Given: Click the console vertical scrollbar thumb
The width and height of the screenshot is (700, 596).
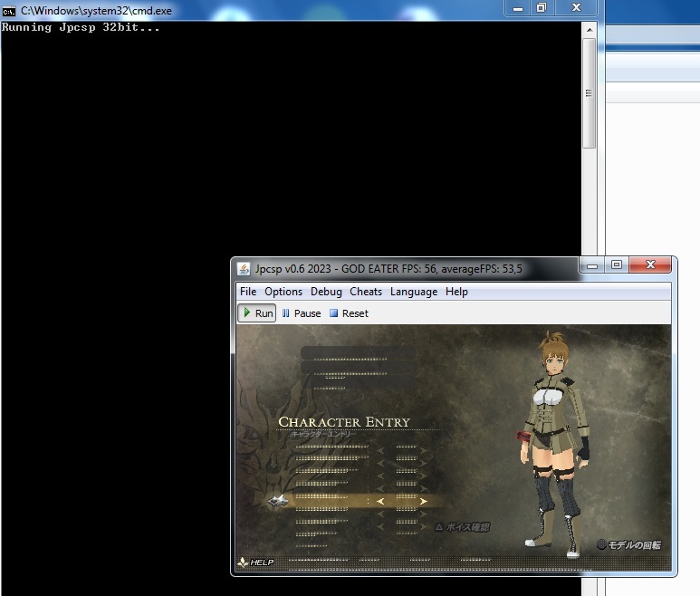Looking at the screenshot, I should coord(589,91).
